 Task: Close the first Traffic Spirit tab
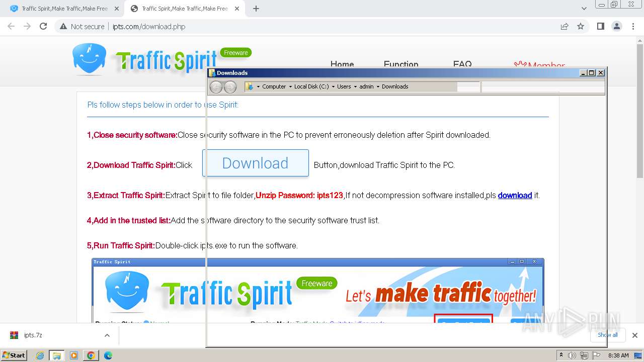click(116, 9)
